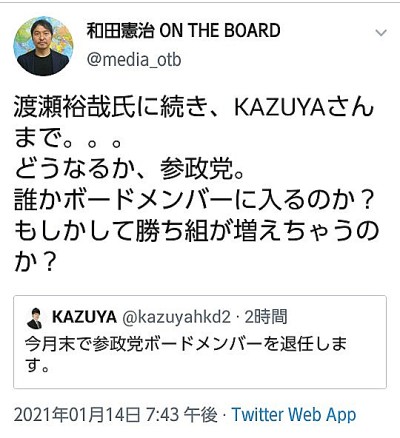Expand the tweet options chevron menu
This screenshot has width=400, height=438.
[x=381, y=33]
